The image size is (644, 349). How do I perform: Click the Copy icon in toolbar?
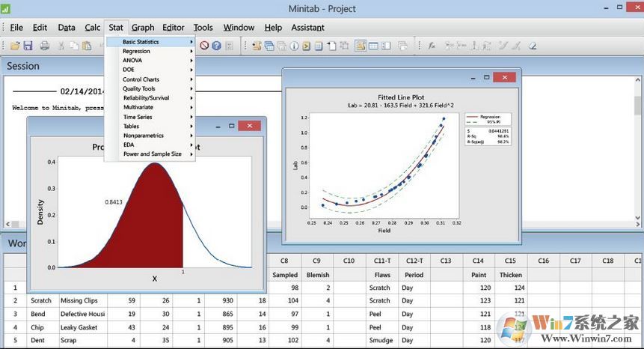click(74, 46)
